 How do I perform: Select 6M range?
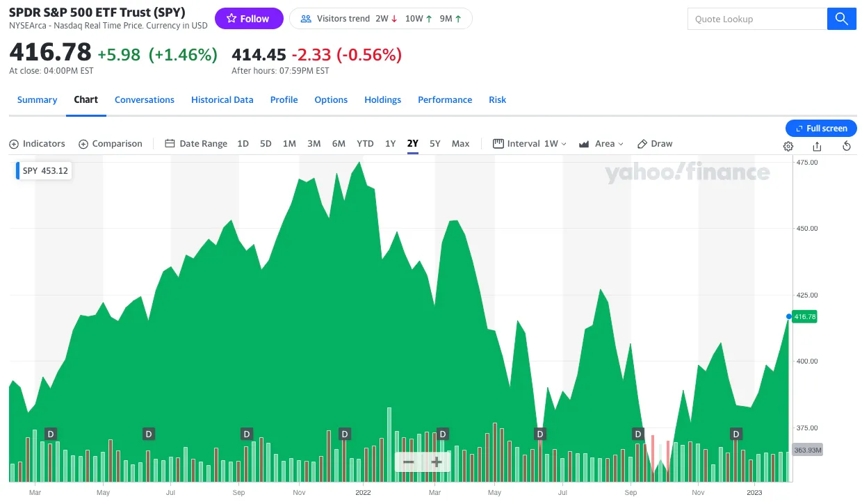point(339,144)
